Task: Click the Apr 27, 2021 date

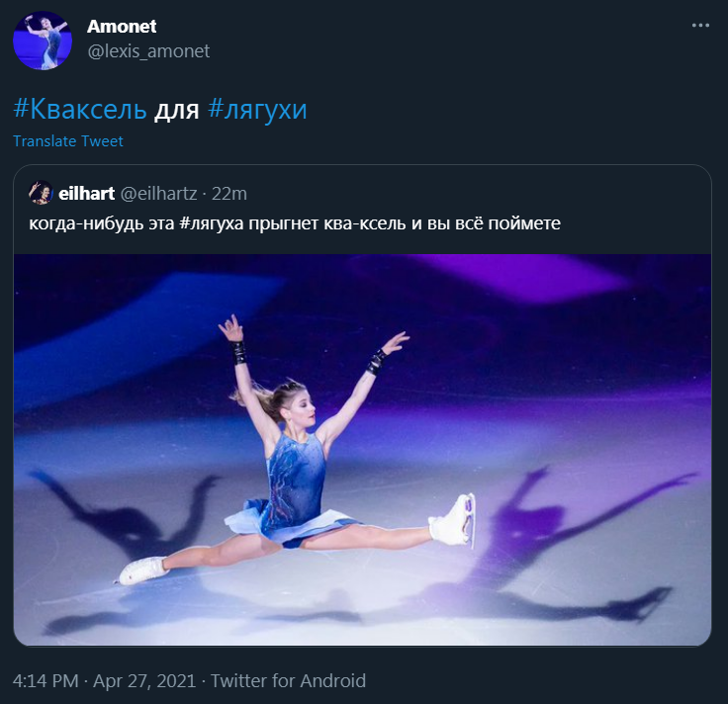Action: (146, 680)
